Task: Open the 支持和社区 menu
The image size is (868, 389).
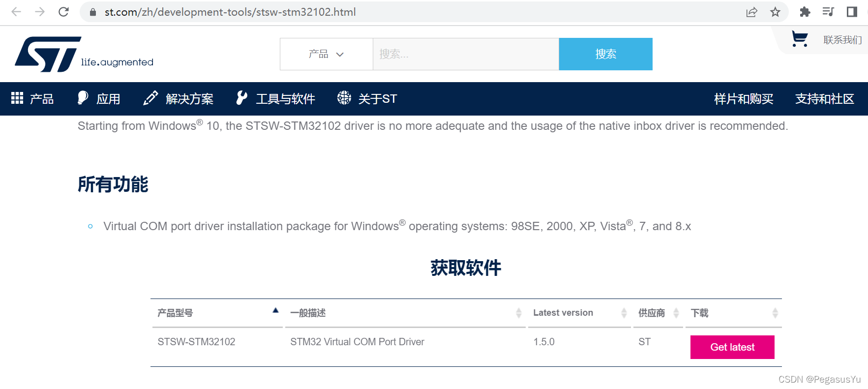Action: coord(825,99)
